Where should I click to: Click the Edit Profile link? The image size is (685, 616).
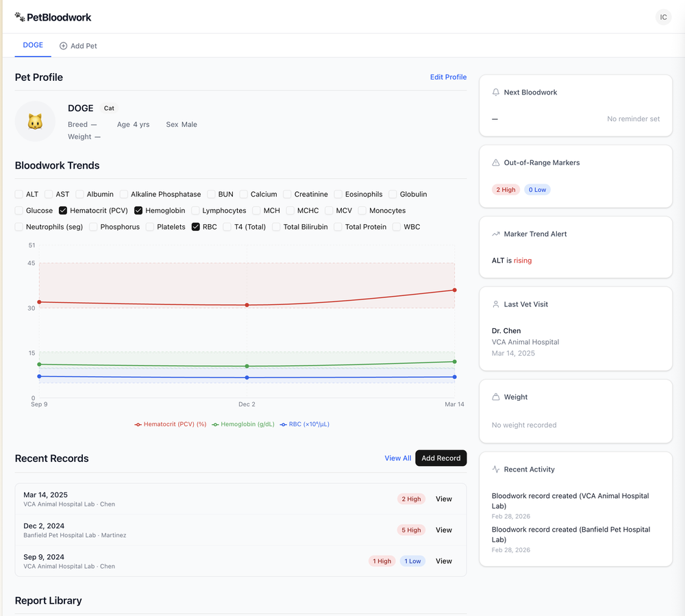coord(448,77)
